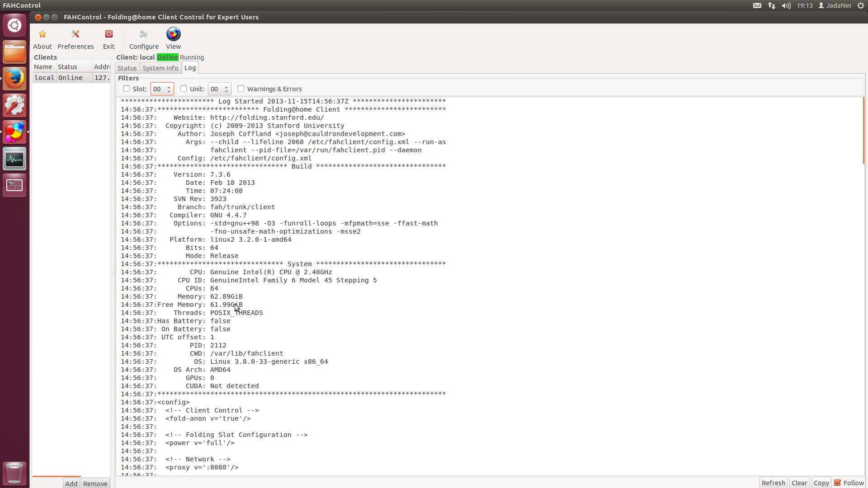Viewport: 868px width, 488px height.
Task: Toggle the Follow log checkbox
Action: [x=838, y=483]
